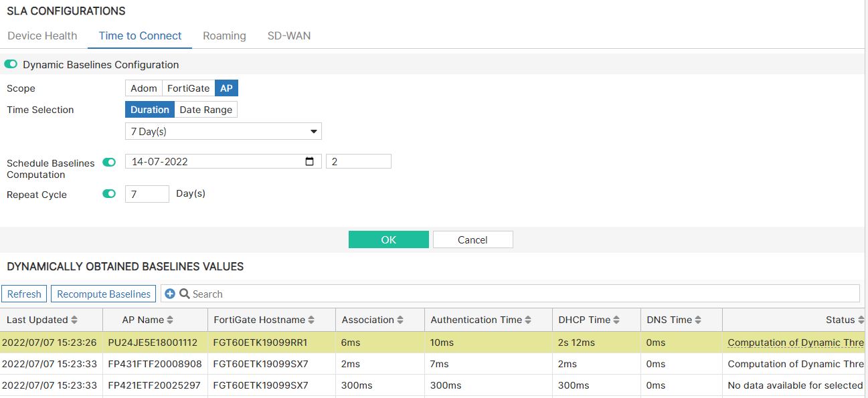
Task: Select AP scope option
Action: [x=226, y=88]
